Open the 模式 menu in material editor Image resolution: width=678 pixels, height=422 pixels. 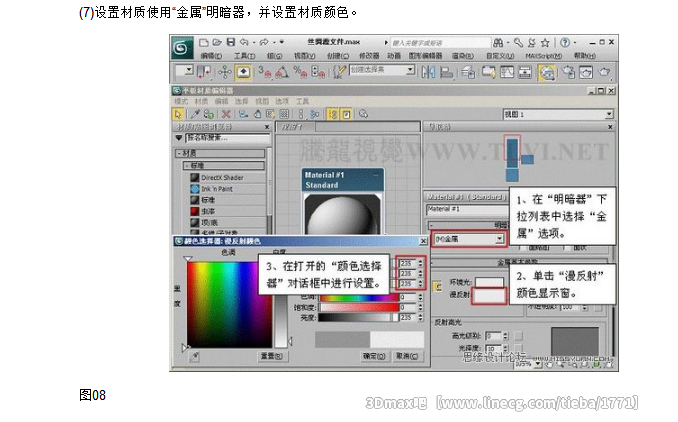point(181,101)
